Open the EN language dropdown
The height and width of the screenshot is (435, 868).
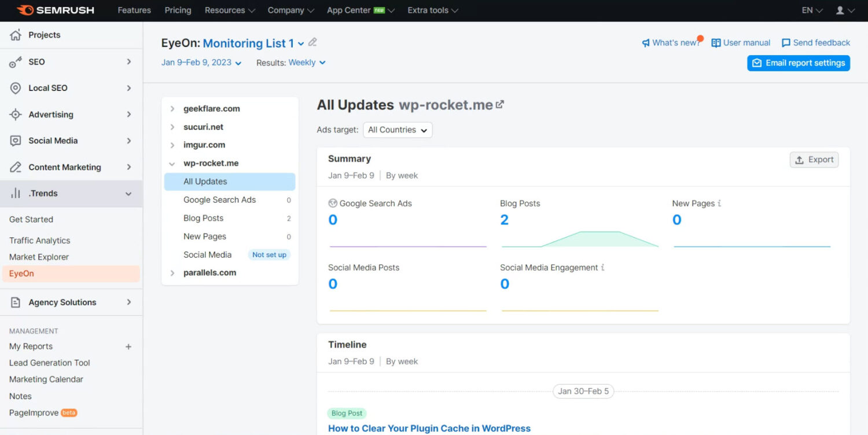[812, 10]
